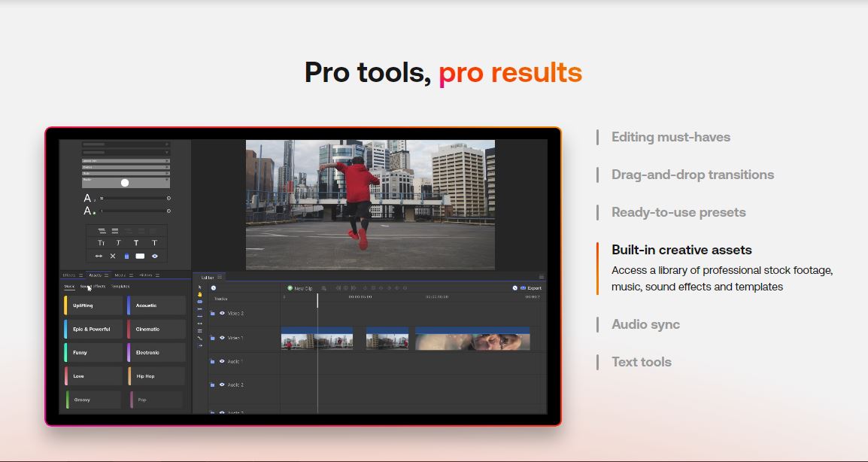
Task: Click the middle clip on Video 1 track
Action: click(x=387, y=339)
